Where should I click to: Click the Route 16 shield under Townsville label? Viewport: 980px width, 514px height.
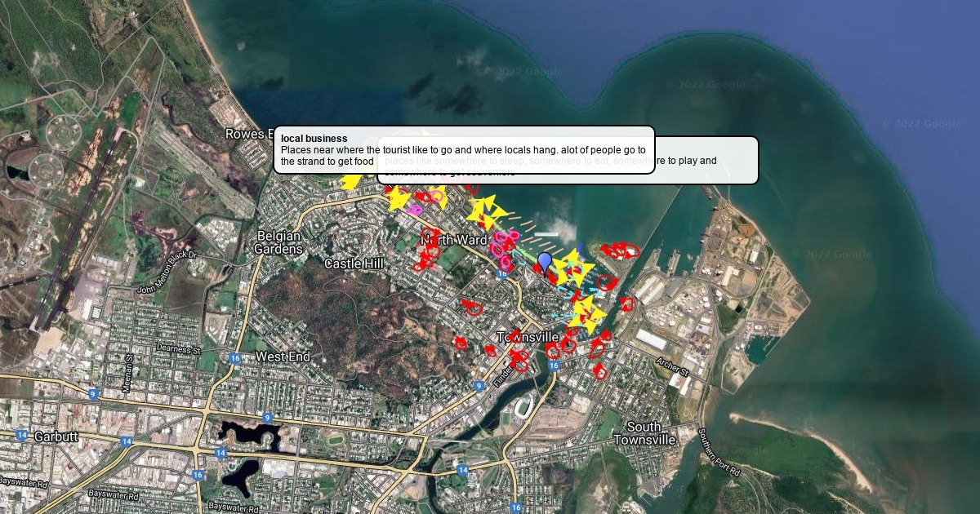(x=554, y=365)
